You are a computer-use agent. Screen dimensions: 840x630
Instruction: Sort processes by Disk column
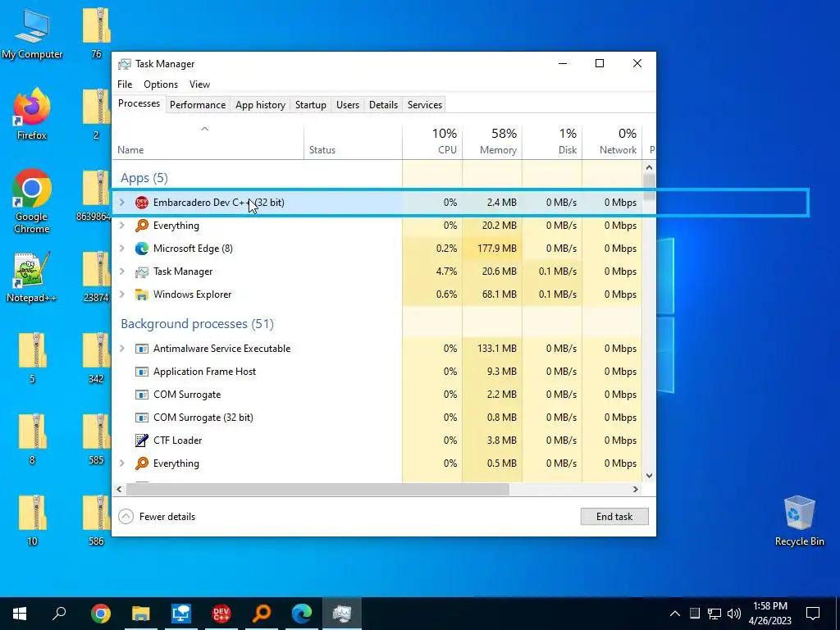click(x=552, y=142)
